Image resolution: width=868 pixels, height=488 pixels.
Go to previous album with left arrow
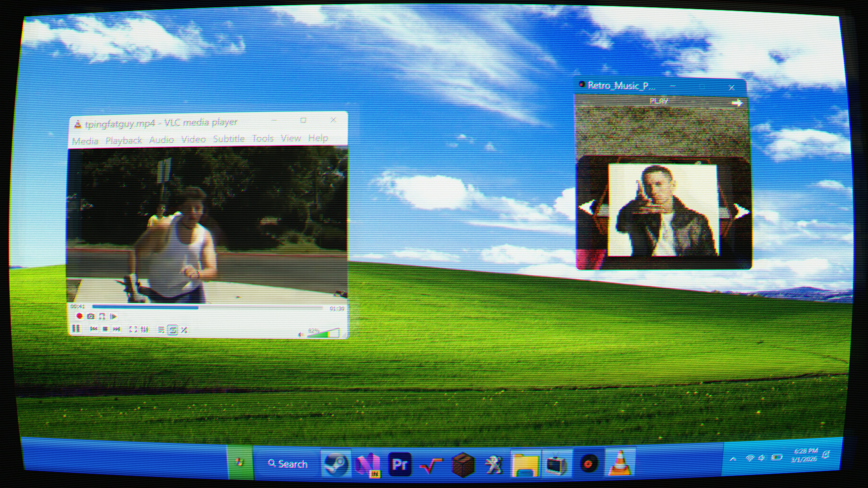pyautogui.click(x=587, y=207)
